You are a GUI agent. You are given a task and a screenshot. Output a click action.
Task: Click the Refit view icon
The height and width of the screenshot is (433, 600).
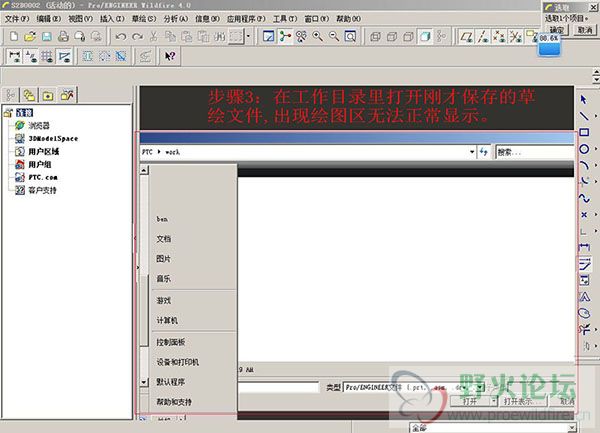pyautogui.click(x=350, y=37)
